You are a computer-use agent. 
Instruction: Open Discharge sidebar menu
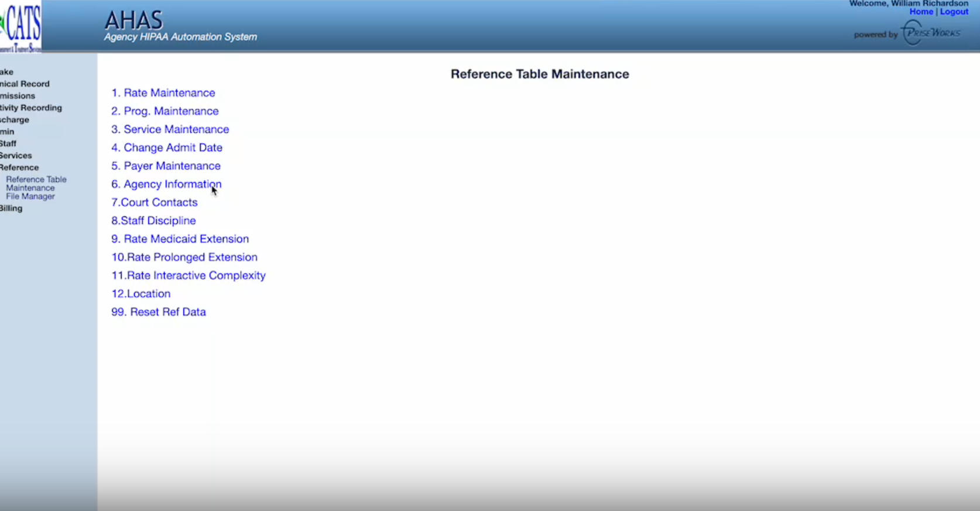click(x=15, y=120)
